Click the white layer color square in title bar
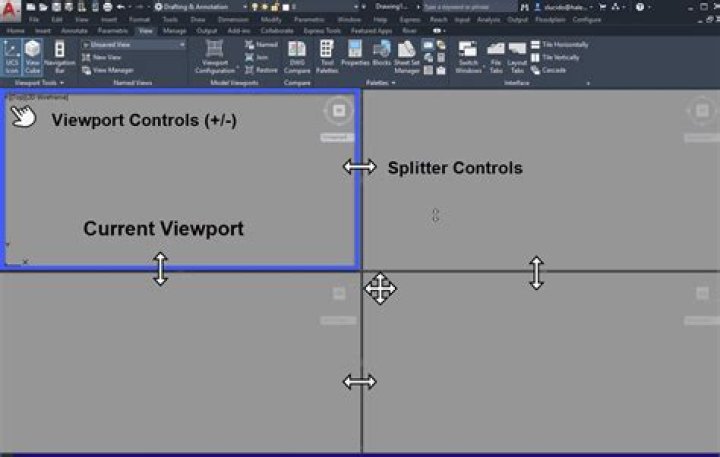Image resolution: width=720 pixels, height=457 pixels. (x=286, y=7)
